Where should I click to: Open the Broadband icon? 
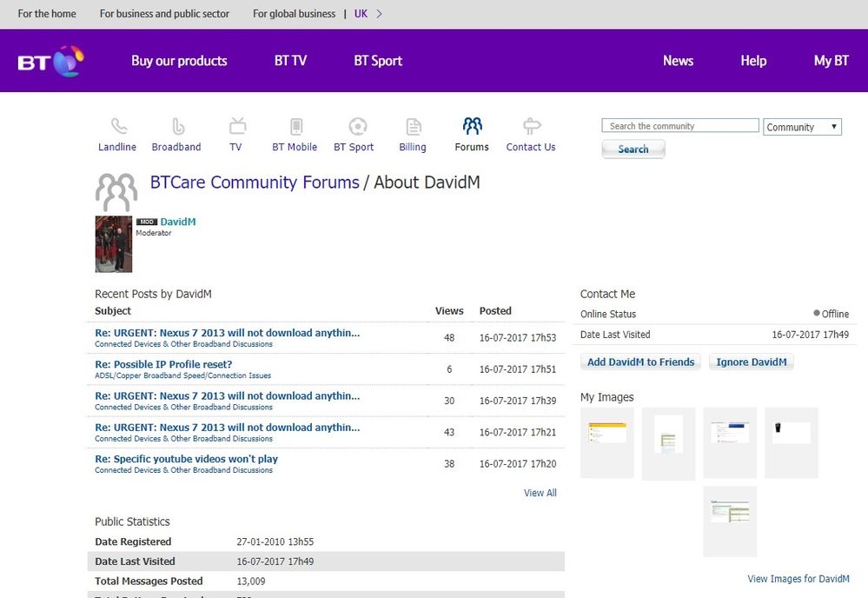pyautogui.click(x=178, y=126)
